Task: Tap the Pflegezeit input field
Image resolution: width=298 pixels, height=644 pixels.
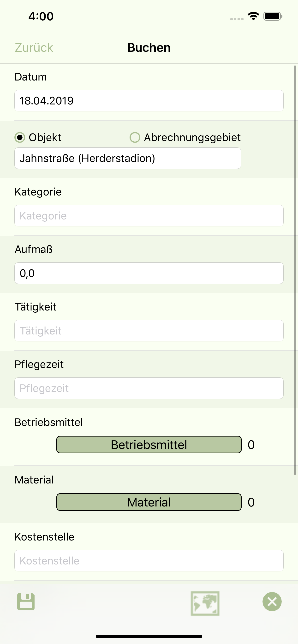Action: tap(149, 388)
